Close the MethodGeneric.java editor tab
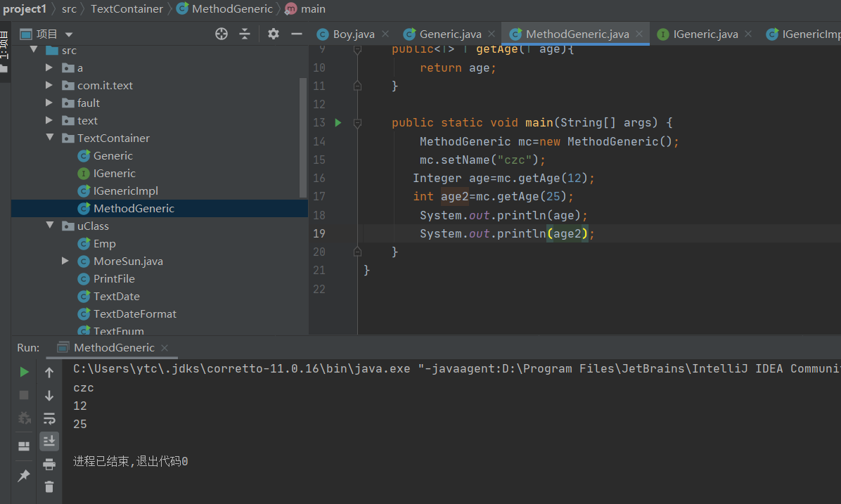The image size is (841, 504). pos(639,34)
